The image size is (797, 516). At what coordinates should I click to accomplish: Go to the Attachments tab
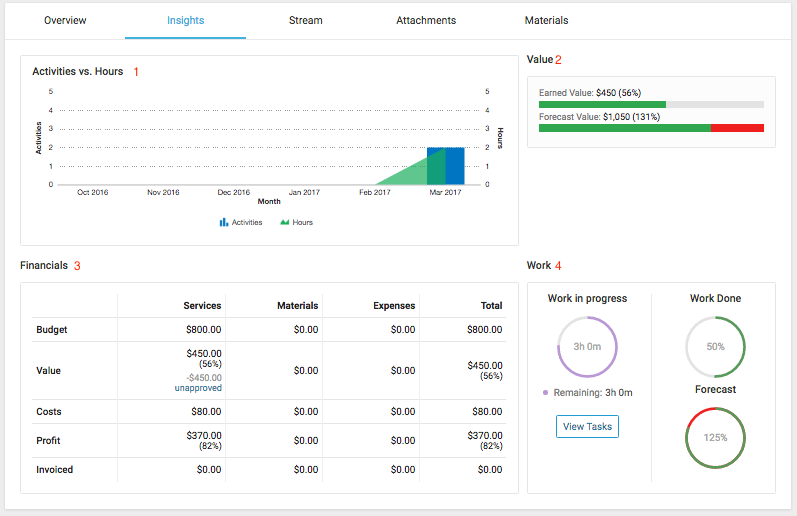coord(426,20)
